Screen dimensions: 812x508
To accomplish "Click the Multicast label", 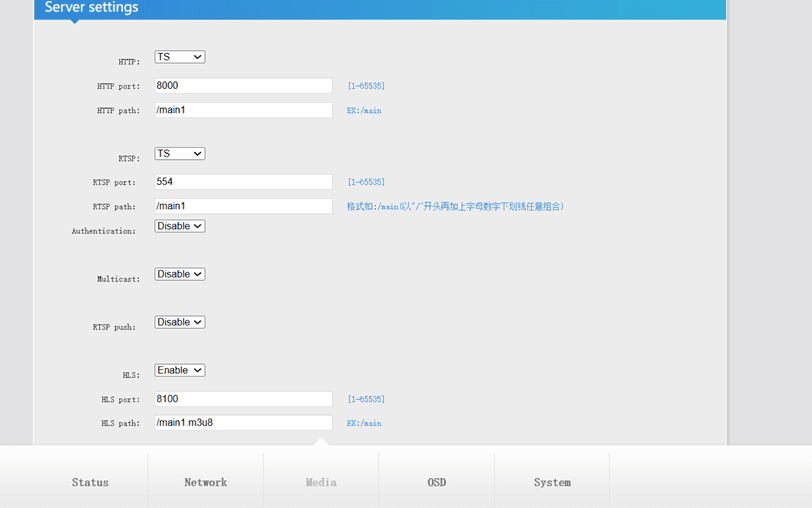I will [118, 279].
